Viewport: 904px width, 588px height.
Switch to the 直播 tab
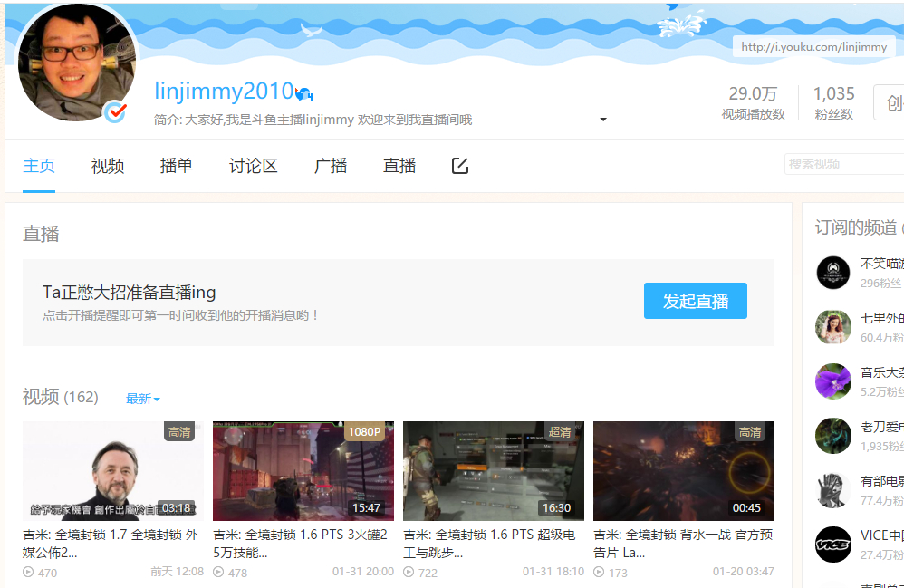pyautogui.click(x=399, y=166)
